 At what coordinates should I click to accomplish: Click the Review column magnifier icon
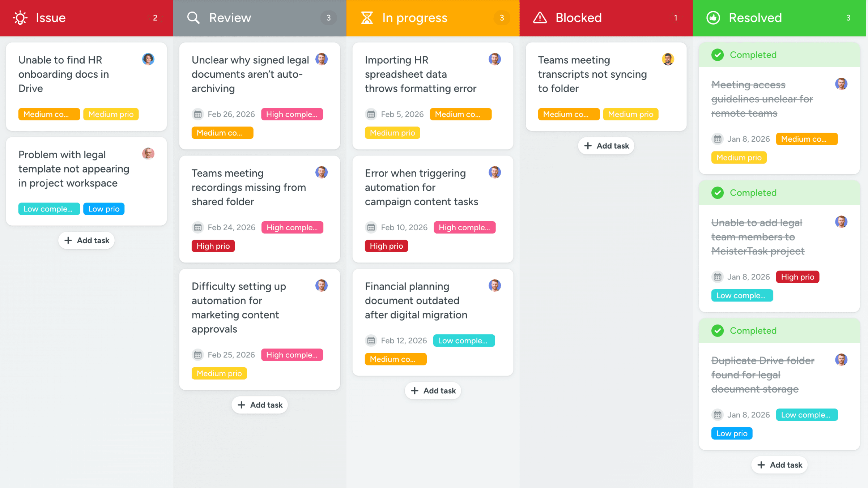pos(193,18)
